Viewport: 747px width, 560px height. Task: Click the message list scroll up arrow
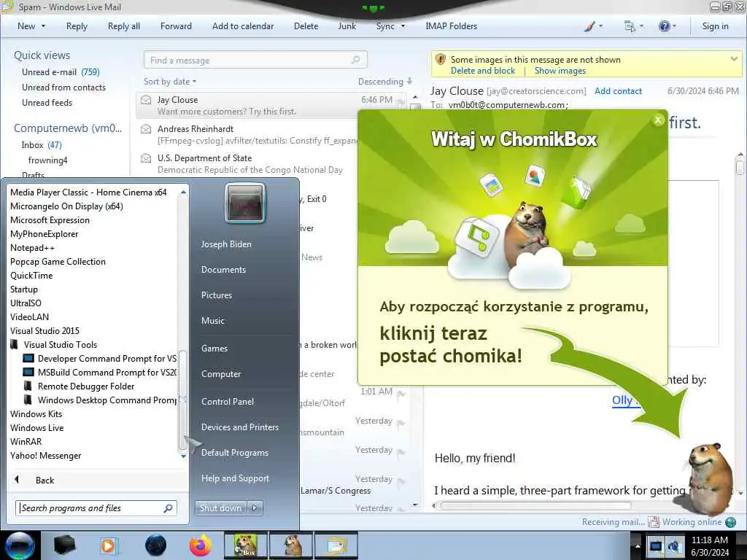pos(415,97)
